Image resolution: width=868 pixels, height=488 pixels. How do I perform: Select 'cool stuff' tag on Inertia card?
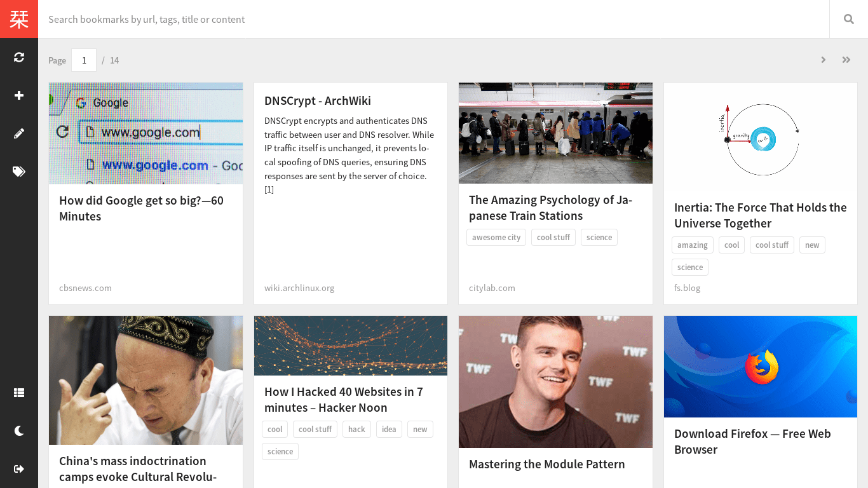[x=772, y=245]
